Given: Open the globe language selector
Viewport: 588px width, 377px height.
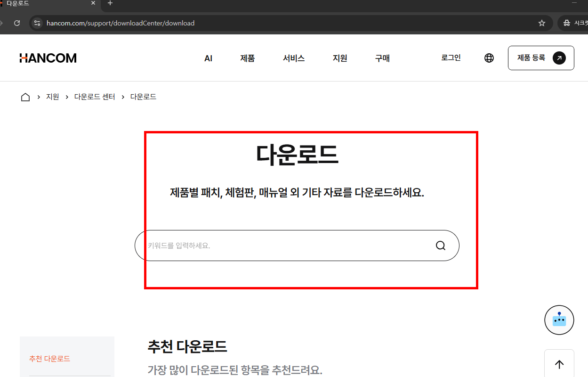Looking at the screenshot, I should (x=489, y=57).
